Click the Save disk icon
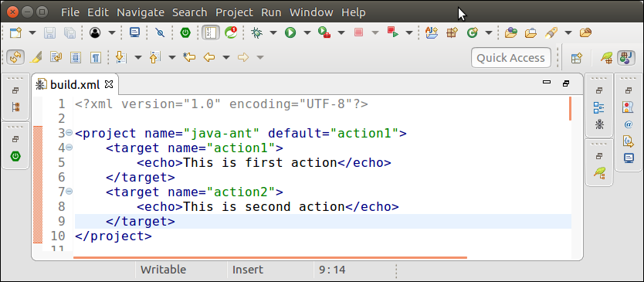The height and width of the screenshot is (282, 644). pos(50,32)
